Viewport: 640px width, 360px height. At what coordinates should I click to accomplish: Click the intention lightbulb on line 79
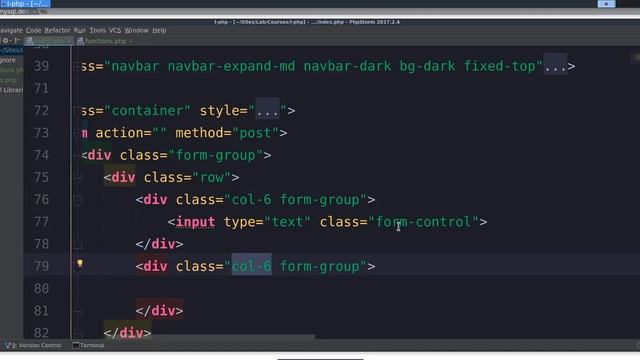80,264
